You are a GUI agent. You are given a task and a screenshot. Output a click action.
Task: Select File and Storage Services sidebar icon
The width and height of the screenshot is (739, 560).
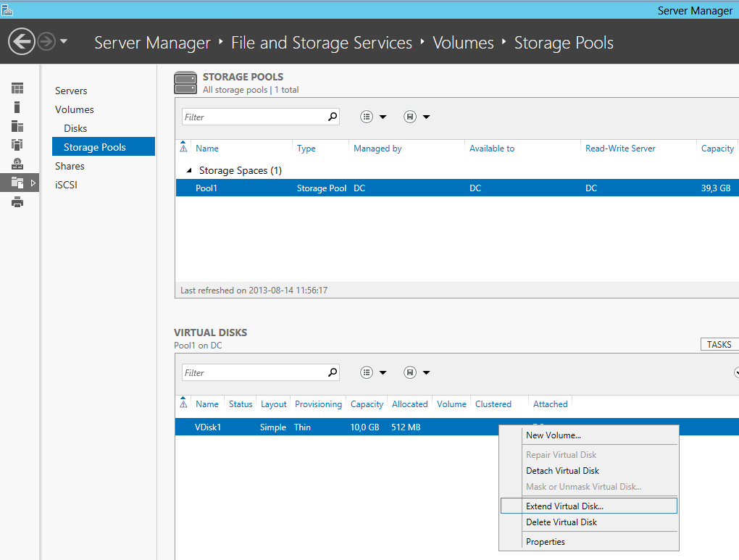(x=17, y=183)
